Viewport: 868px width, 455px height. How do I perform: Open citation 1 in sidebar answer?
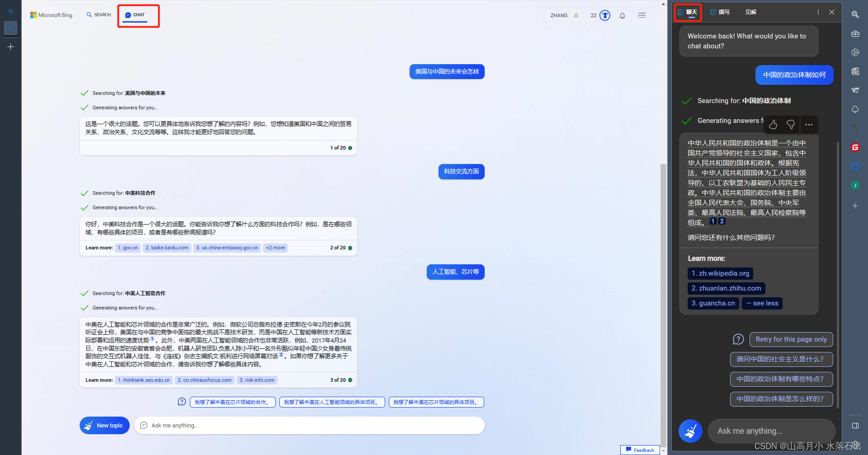[713, 221]
